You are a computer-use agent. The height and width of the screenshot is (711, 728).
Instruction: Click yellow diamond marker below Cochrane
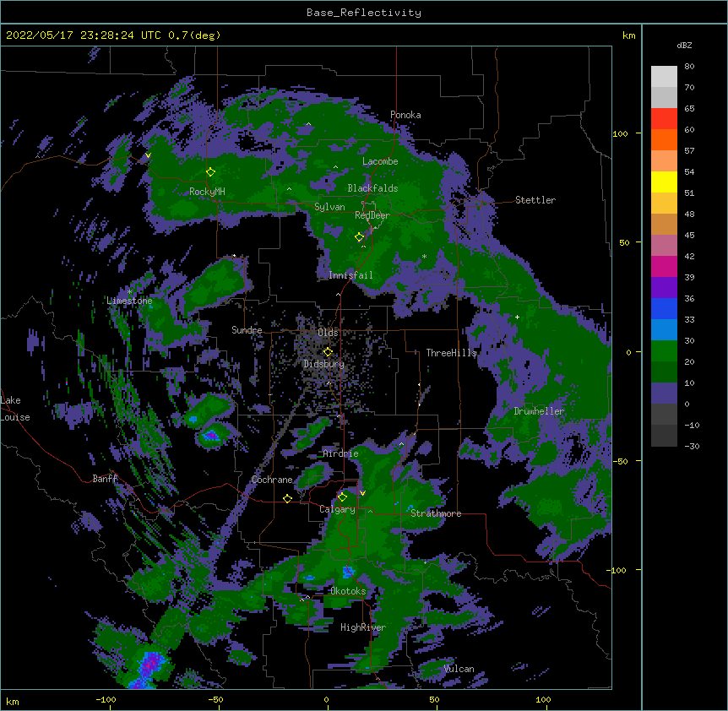point(287,498)
